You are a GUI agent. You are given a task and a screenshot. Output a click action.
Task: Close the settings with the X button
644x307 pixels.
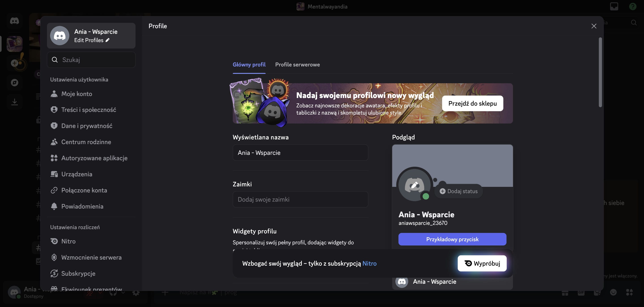[594, 26]
